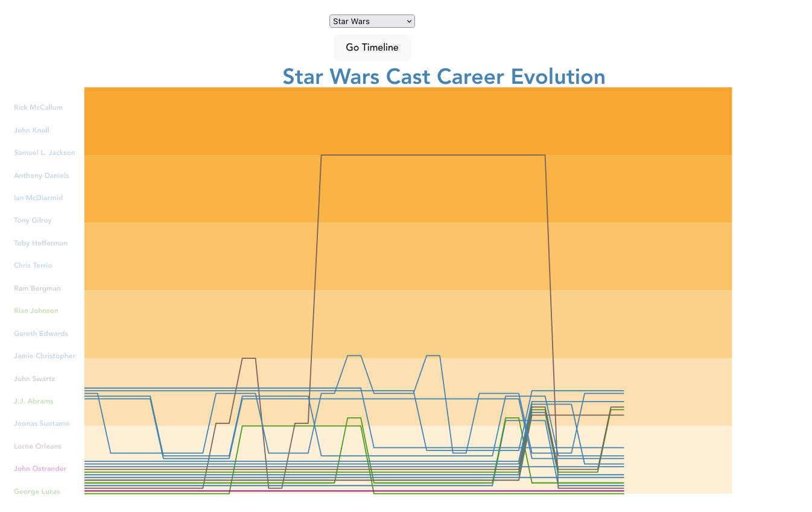812x512 pixels.
Task: Click the Go Timeline button
Action: click(372, 48)
